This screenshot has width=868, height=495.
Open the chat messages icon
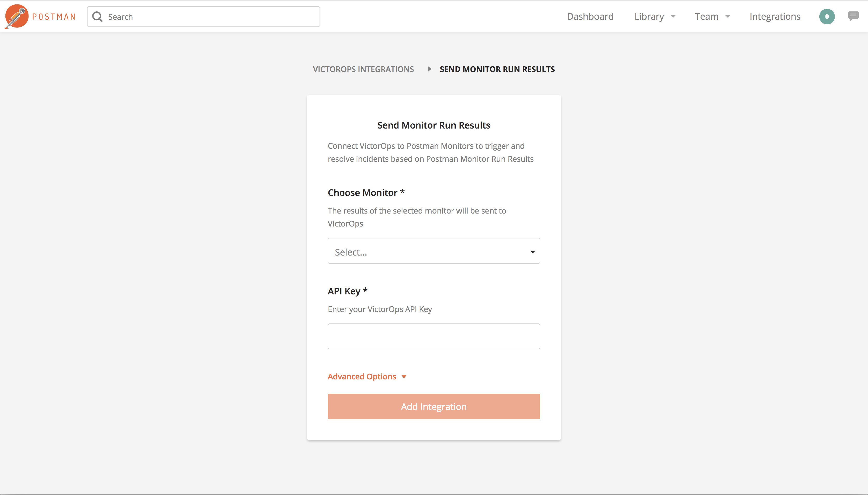(x=853, y=16)
